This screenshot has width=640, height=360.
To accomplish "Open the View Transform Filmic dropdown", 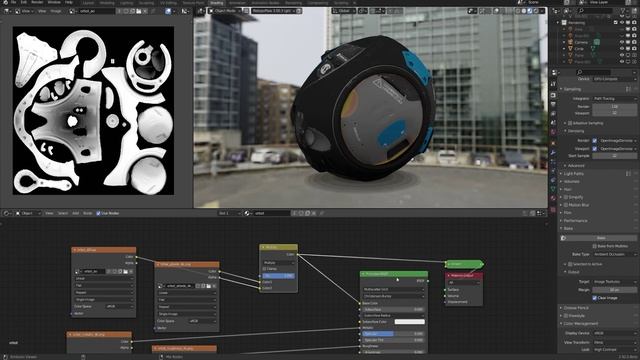I will pos(614,342).
